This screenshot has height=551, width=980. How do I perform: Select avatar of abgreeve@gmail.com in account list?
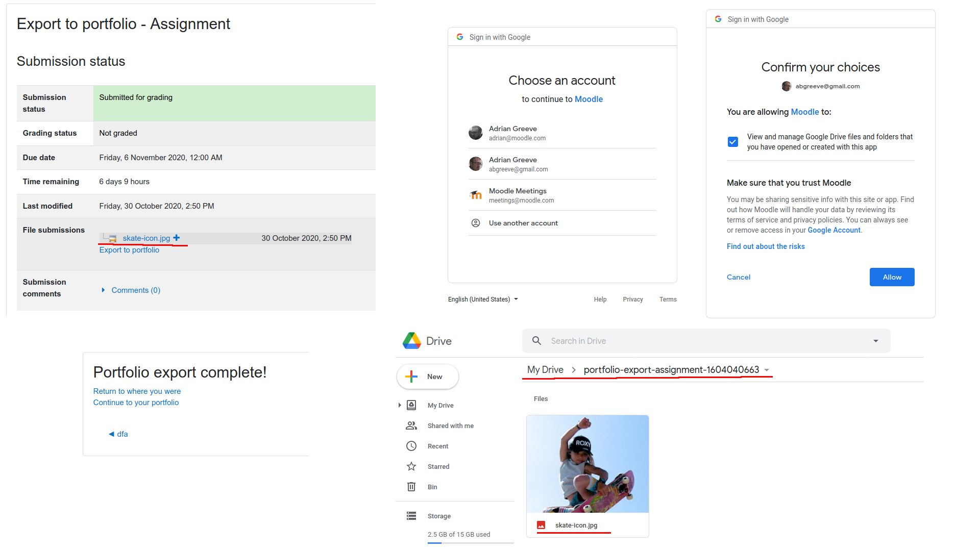[476, 164]
